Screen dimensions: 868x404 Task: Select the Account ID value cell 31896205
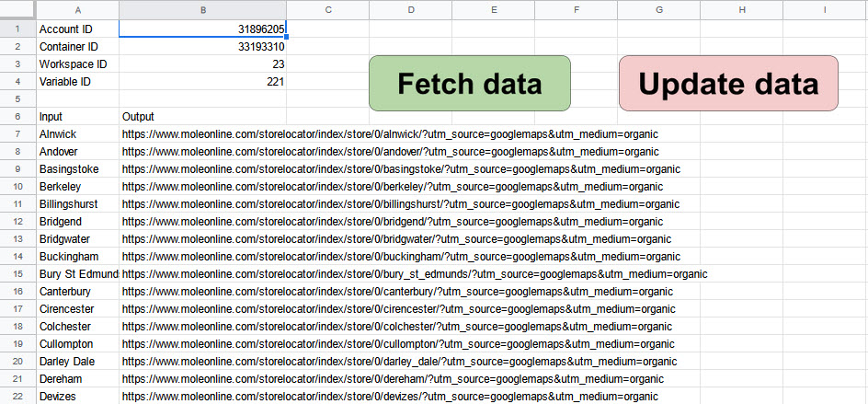pyautogui.click(x=202, y=29)
